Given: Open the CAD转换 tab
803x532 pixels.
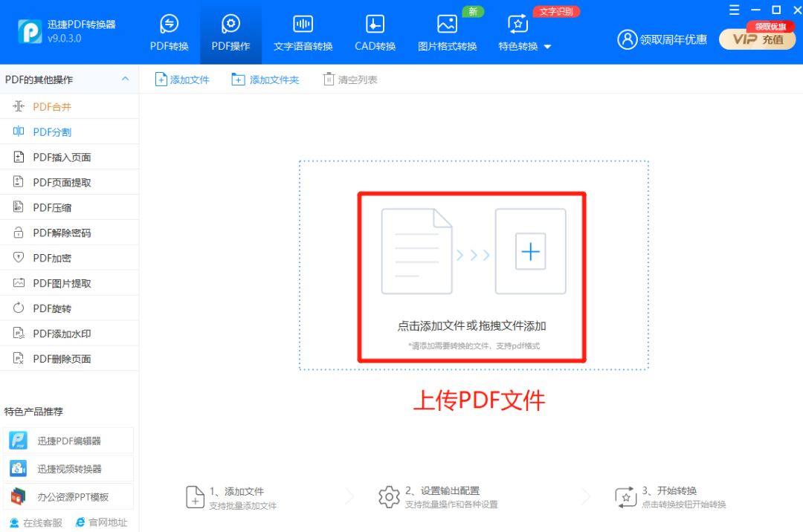Looking at the screenshot, I should (x=375, y=33).
